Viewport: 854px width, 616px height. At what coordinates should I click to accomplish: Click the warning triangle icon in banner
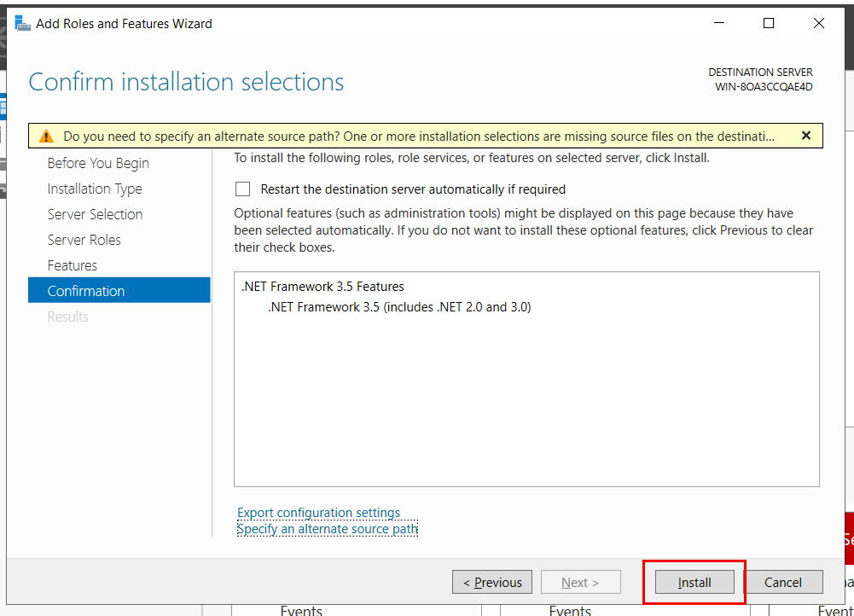(46, 137)
